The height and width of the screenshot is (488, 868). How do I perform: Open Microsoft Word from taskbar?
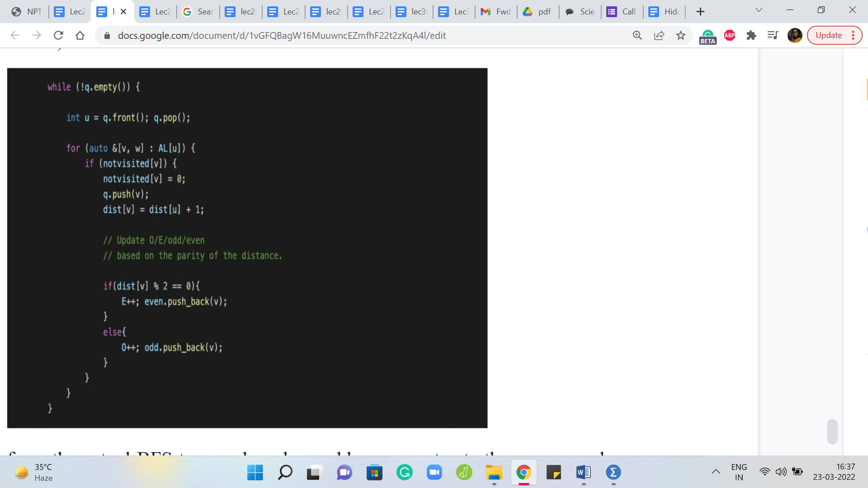point(583,473)
